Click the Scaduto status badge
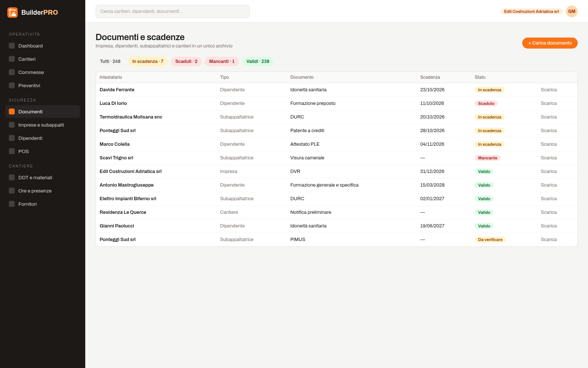 (x=486, y=103)
